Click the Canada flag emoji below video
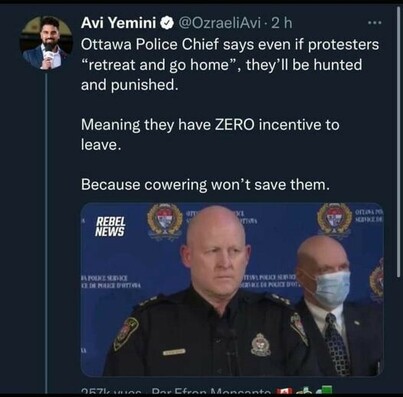The image size is (403, 397). tap(283, 390)
